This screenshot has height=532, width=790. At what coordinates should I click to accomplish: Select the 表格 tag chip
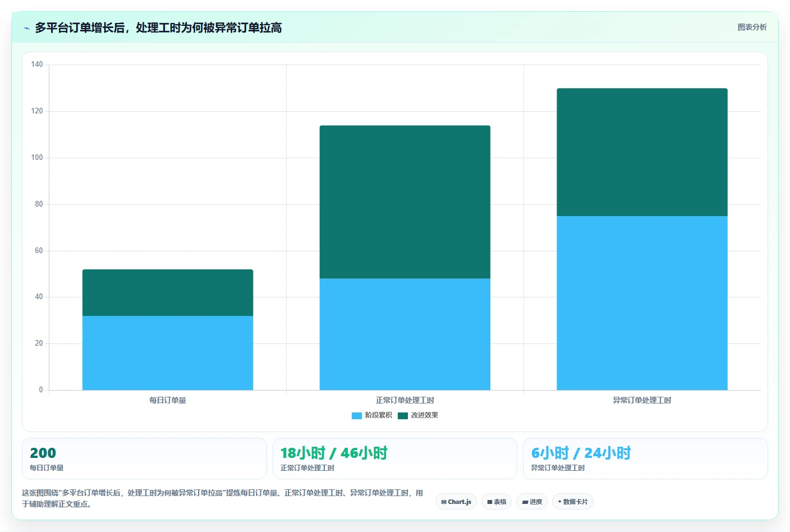[497, 502]
